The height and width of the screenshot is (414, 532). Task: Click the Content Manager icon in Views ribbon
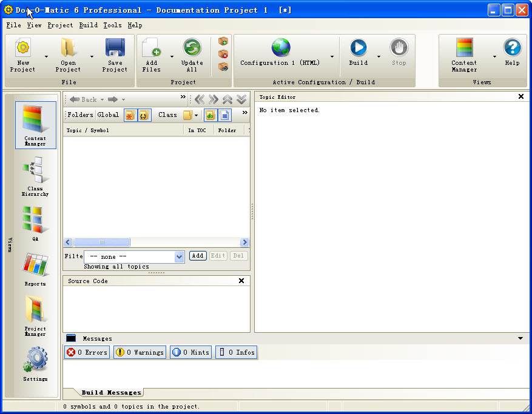[464, 47]
